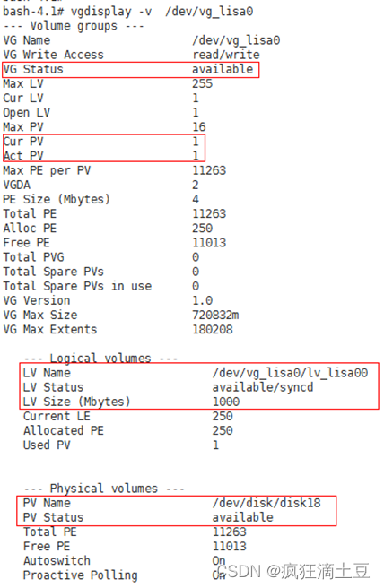384x588 pixels.
Task: Select LV Size value 1000
Action: (226, 402)
